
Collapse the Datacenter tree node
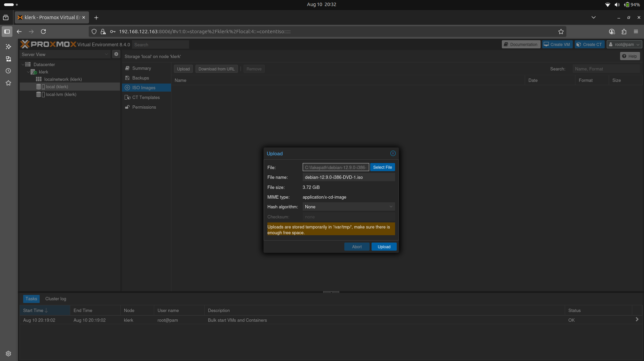[23, 64]
